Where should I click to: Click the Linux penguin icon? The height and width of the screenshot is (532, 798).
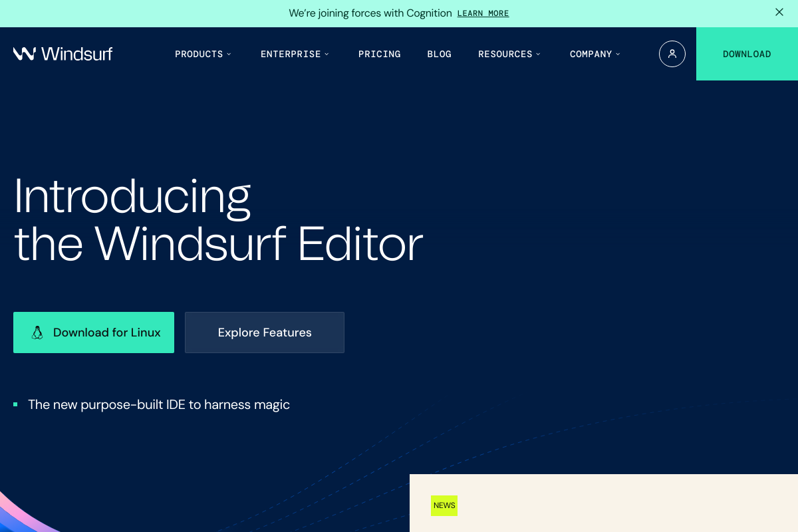pyautogui.click(x=37, y=332)
